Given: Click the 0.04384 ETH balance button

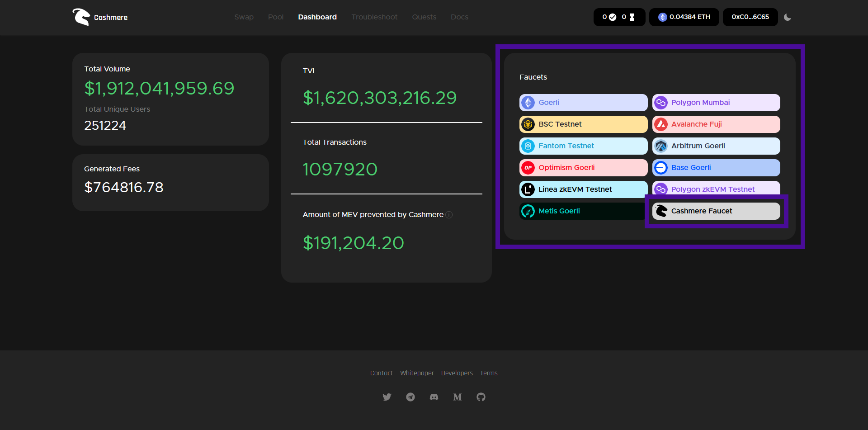Looking at the screenshot, I should coord(684,17).
